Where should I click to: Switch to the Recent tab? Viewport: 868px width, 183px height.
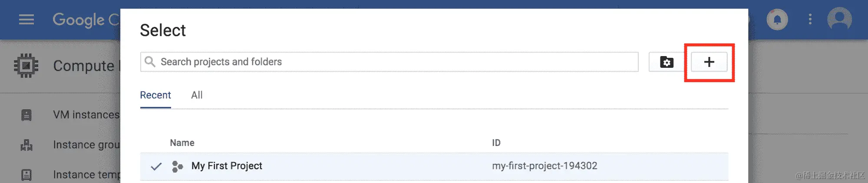(x=155, y=95)
